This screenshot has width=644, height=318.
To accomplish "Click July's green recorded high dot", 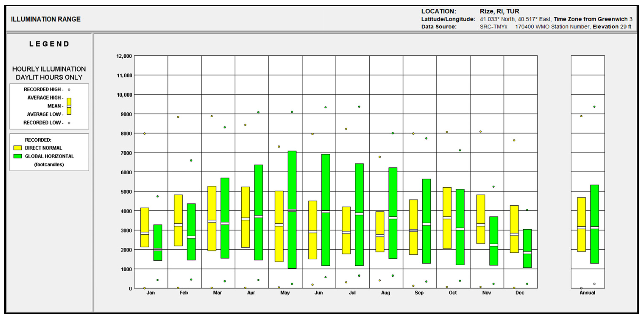I will [x=359, y=106].
